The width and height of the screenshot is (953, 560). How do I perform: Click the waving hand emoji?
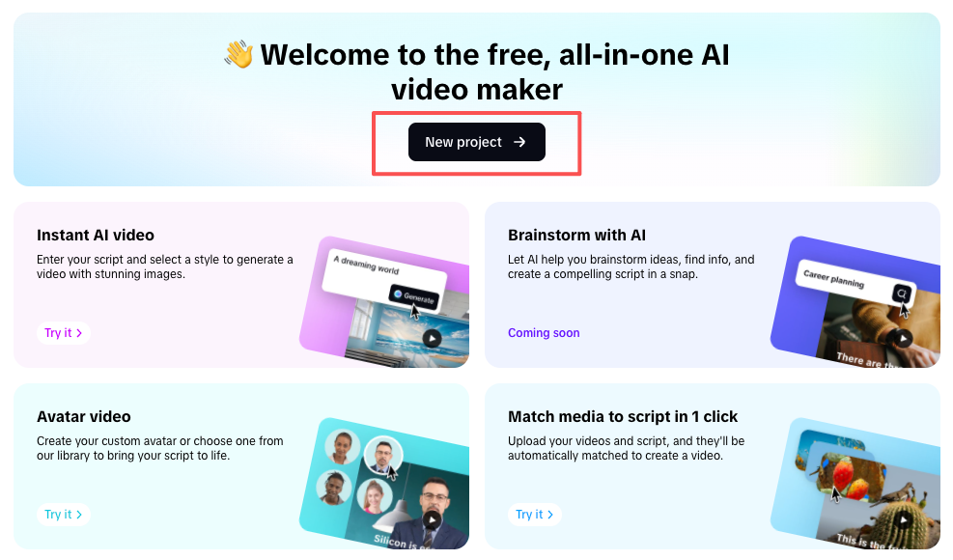pos(238,54)
